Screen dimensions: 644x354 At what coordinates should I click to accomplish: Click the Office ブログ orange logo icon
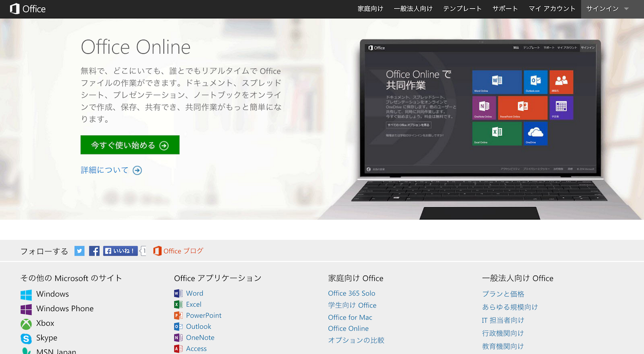tap(157, 251)
